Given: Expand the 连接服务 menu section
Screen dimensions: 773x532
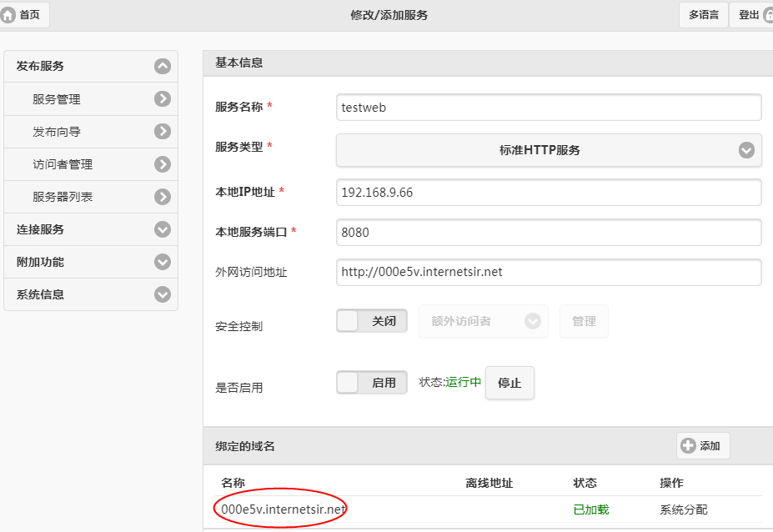Looking at the screenshot, I should click(163, 229).
